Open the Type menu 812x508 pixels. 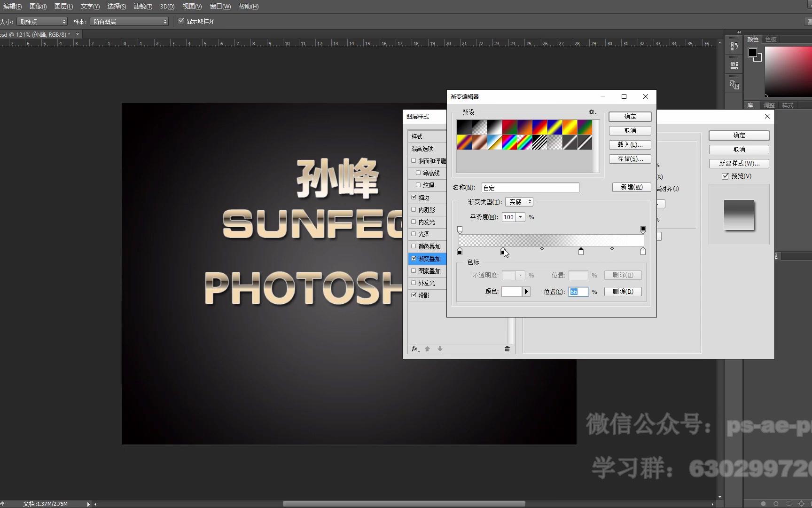[90, 6]
